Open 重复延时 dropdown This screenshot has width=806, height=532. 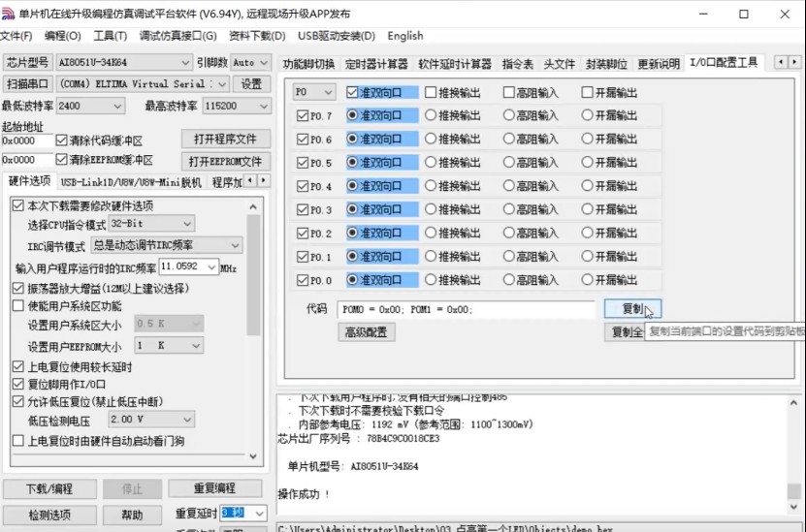click(260, 513)
